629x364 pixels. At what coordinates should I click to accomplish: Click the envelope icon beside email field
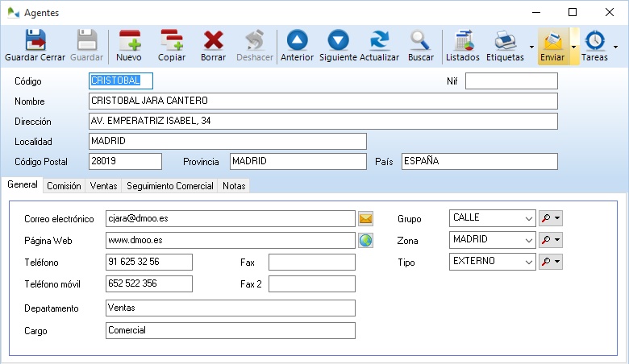tap(366, 219)
